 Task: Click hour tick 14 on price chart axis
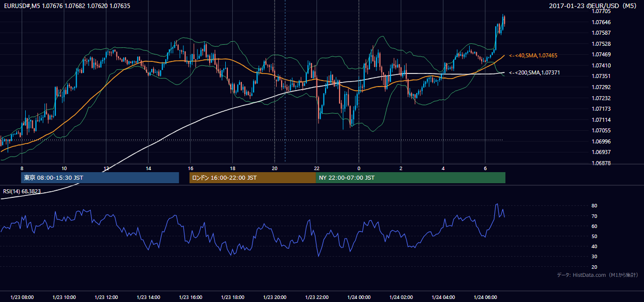(x=148, y=168)
